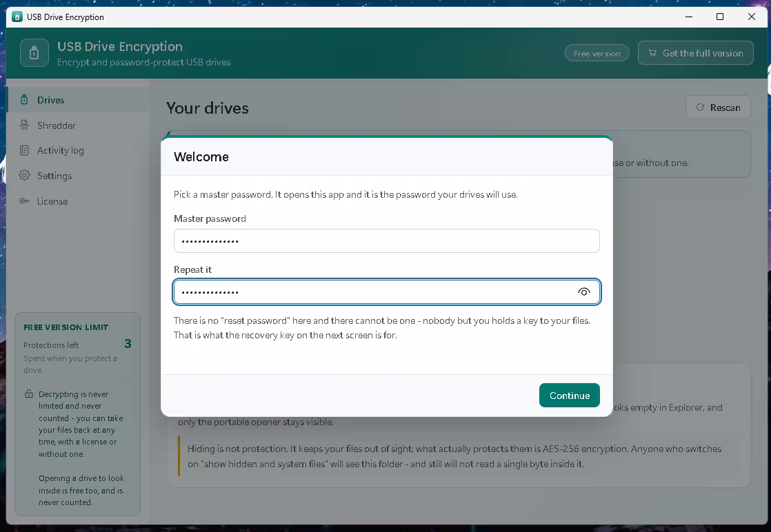Rescan for connected drives
The width and height of the screenshot is (771, 532).
click(x=718, y=108)
